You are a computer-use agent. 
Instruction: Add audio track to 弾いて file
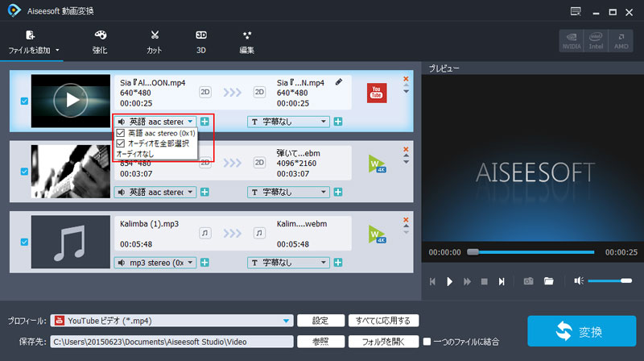click(x=204, y=192)
